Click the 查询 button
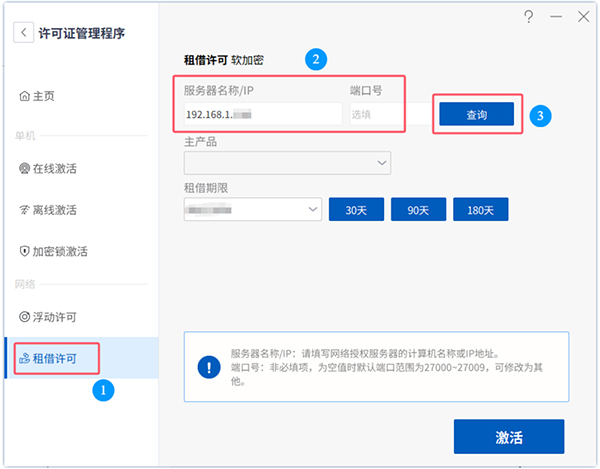Viewport: 600px width, 469px height. tap(476, 114)
